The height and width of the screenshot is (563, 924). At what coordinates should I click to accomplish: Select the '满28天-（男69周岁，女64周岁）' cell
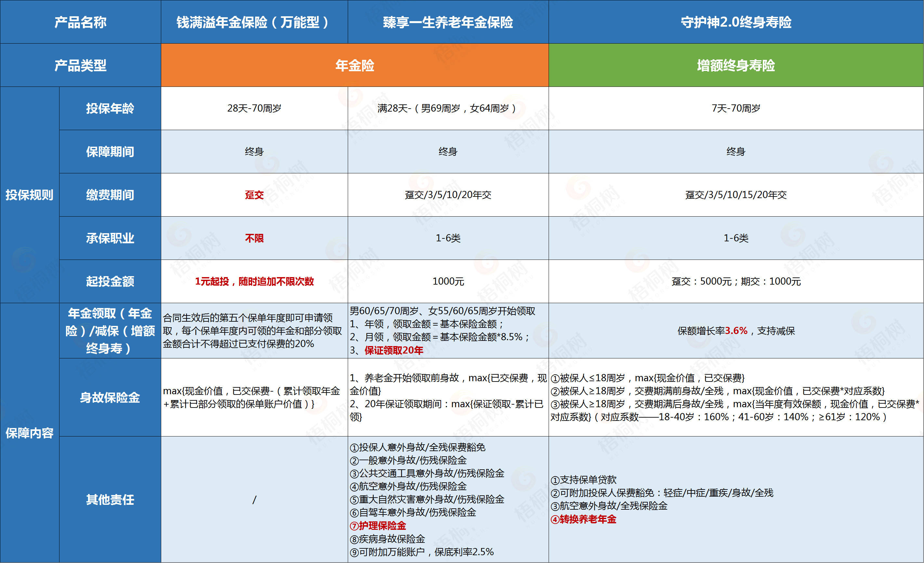coord(448,109)
